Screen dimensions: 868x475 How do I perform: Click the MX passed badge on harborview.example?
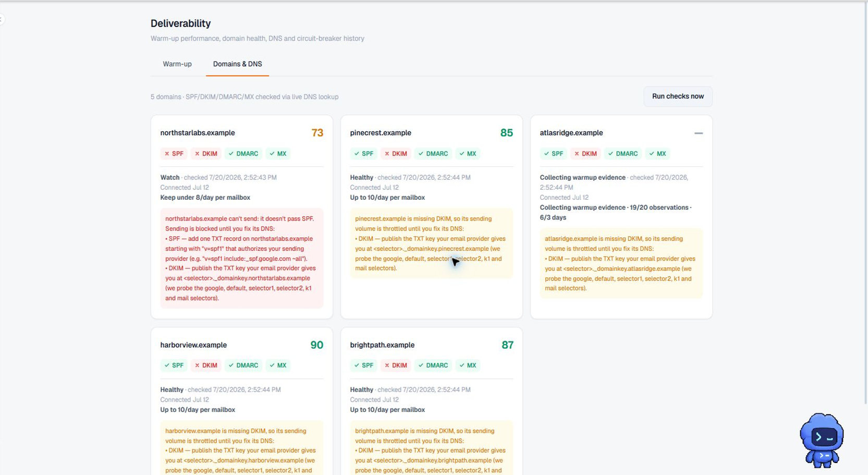point(278,366)
